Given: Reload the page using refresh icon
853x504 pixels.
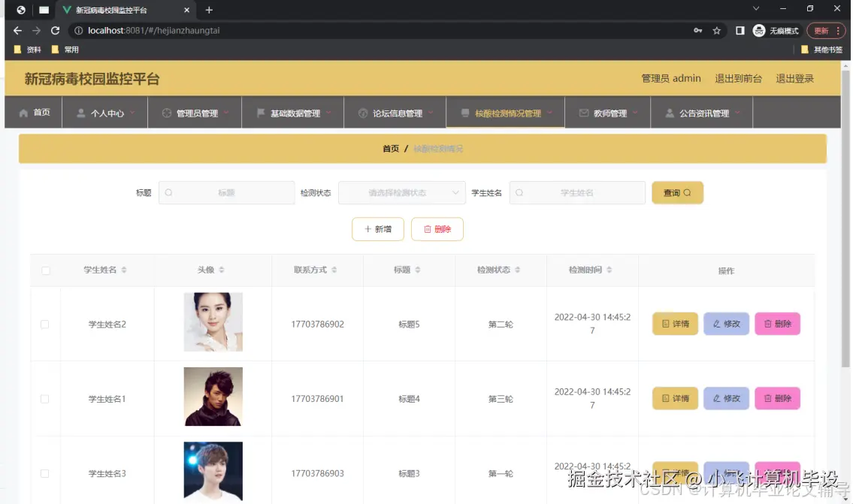Looking at the screenshot, I should (55, 31).
